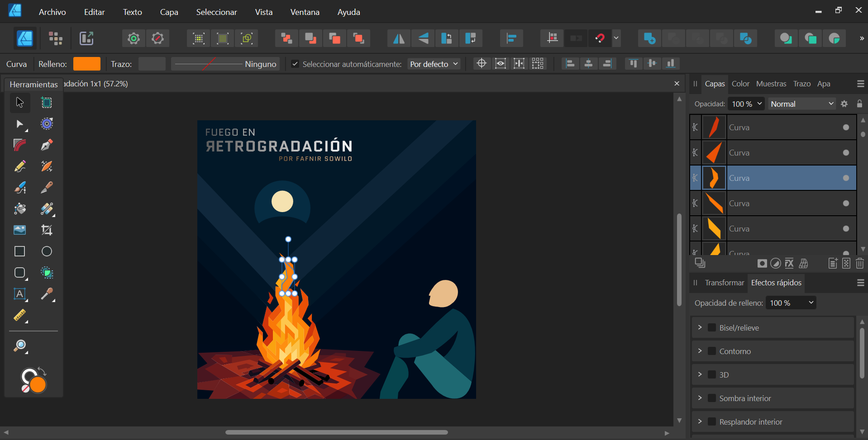Enable Contorno effect checkbox
868x440 pixels.
712,351
